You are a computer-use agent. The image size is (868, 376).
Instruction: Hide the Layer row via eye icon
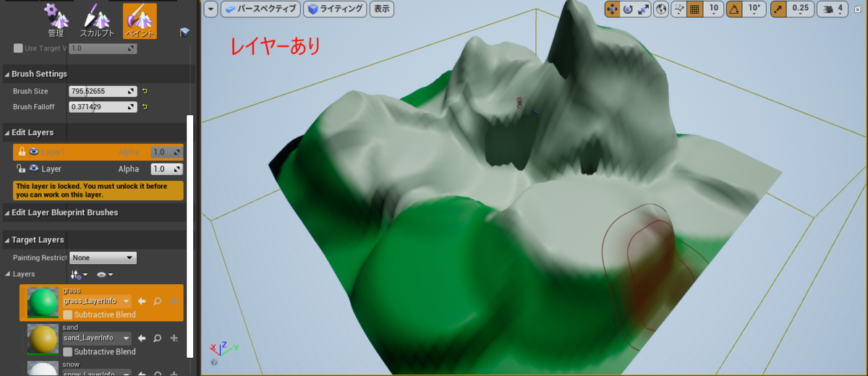pyautogui.click(x=34, y=168)
